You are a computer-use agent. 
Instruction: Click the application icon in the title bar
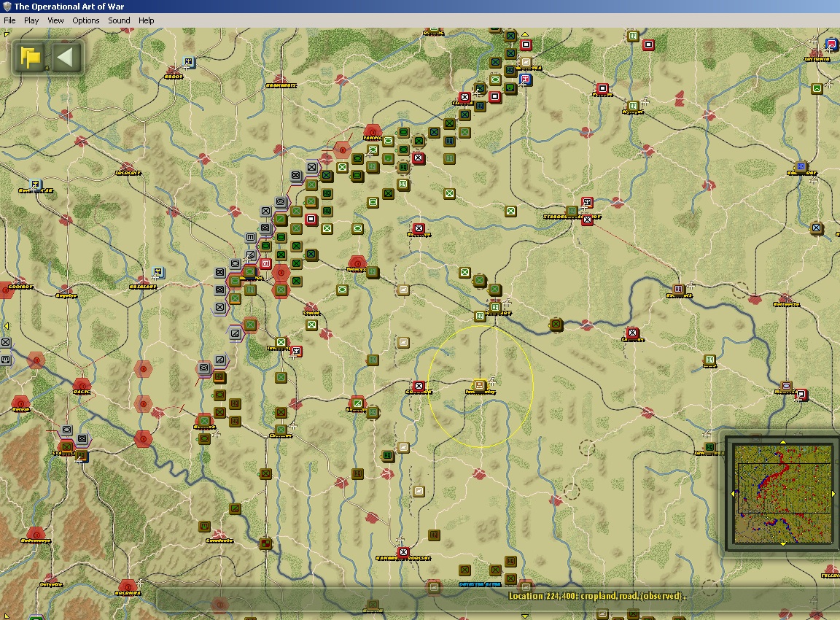[x=7, y=7]
